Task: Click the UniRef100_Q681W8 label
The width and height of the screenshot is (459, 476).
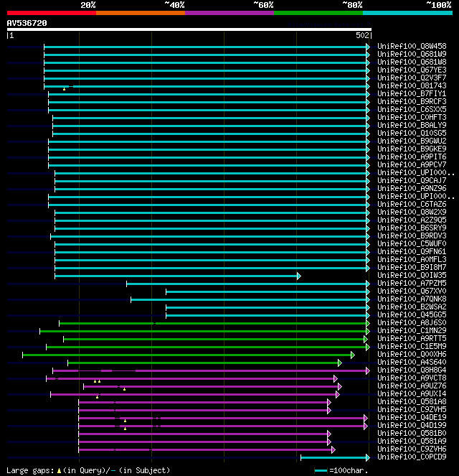Action: click(412, 62)
